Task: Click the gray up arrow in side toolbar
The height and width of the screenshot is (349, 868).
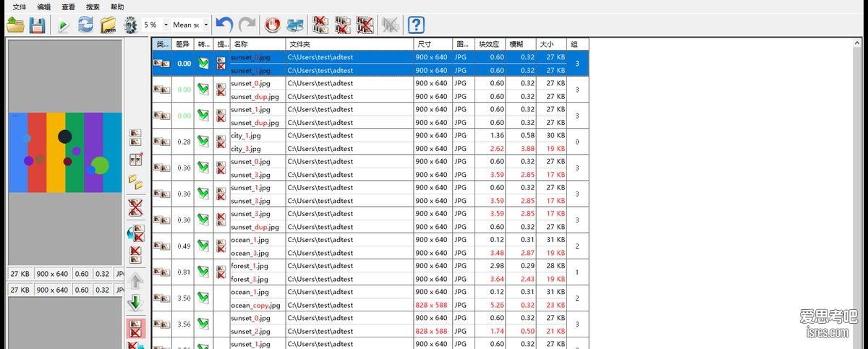Action: (x=135, y=281)
